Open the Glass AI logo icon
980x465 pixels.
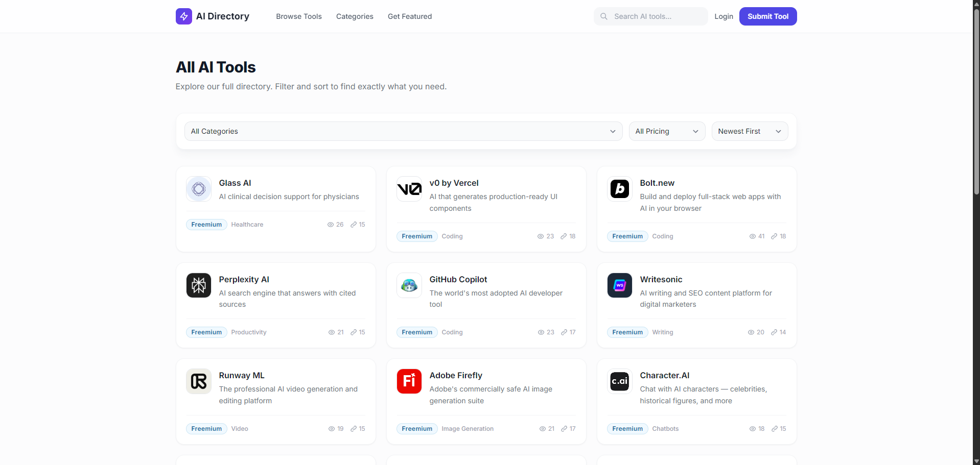pos(199,189)
